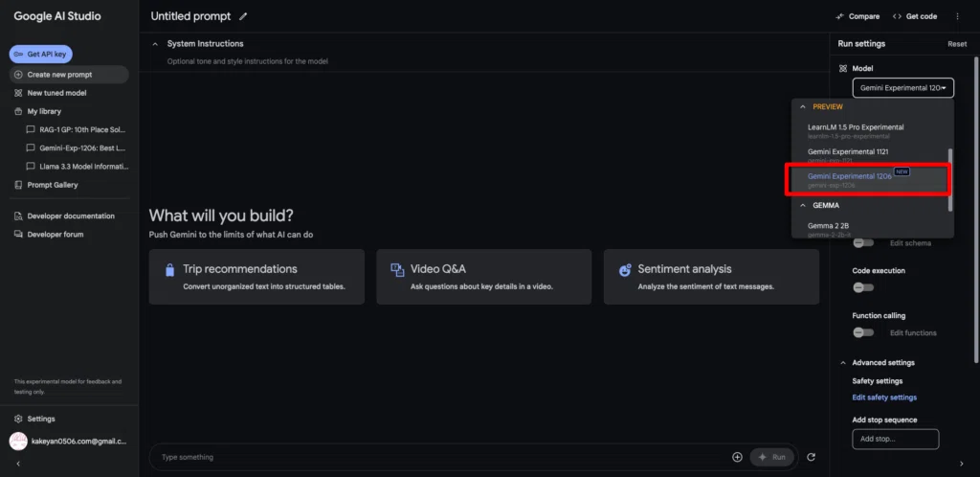Click the plus insert media icon
Viewport: 980px width, 477px height.
737,457
